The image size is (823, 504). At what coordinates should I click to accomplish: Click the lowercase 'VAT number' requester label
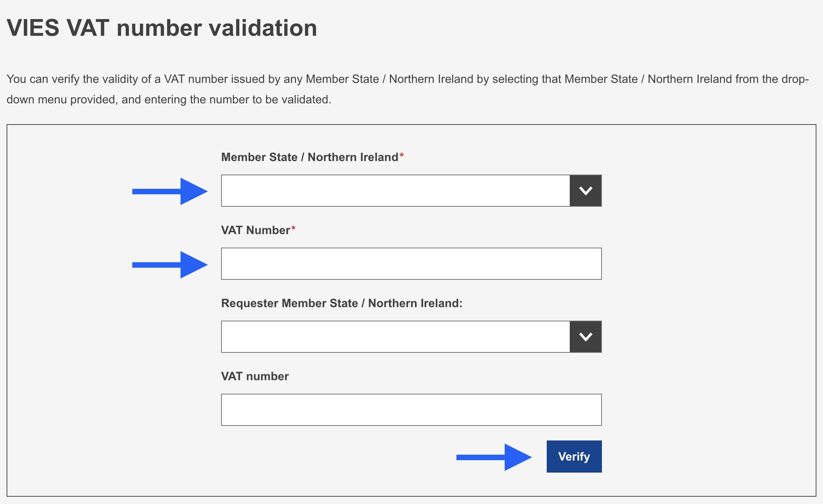point(255,376)
